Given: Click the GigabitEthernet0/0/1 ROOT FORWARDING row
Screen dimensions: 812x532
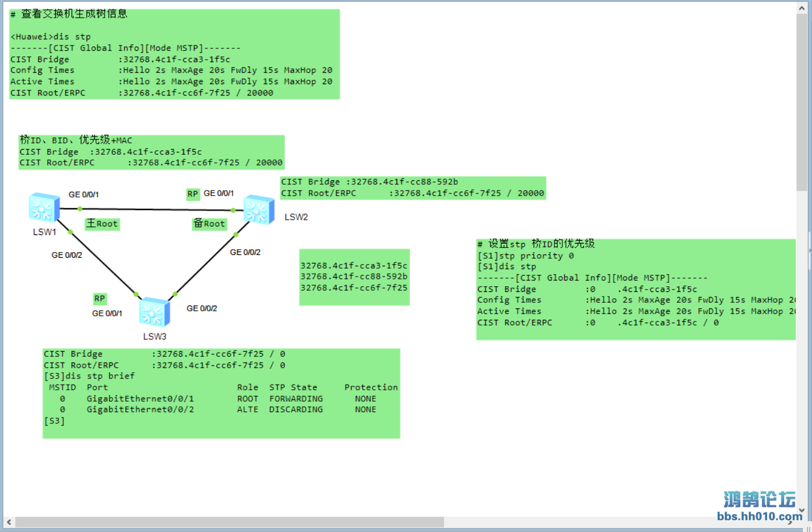Looking at the screenshot, I should click(x=218, y=399).
